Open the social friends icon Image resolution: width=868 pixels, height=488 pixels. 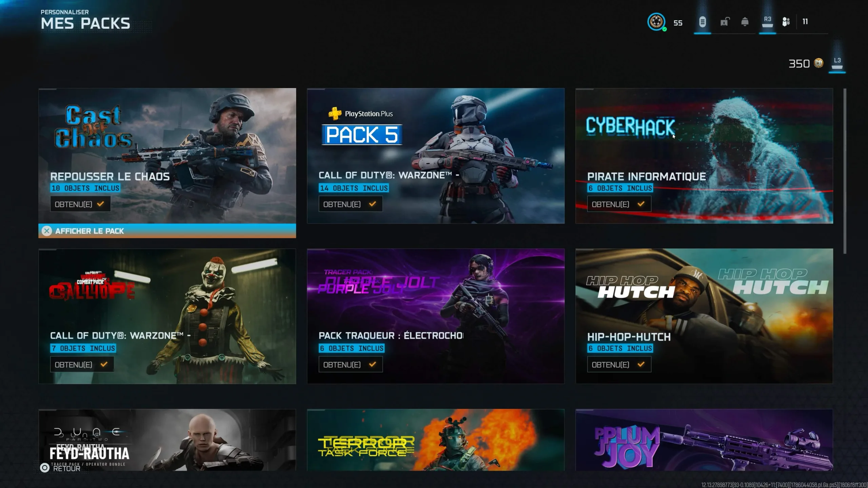[x=786, y=22]
